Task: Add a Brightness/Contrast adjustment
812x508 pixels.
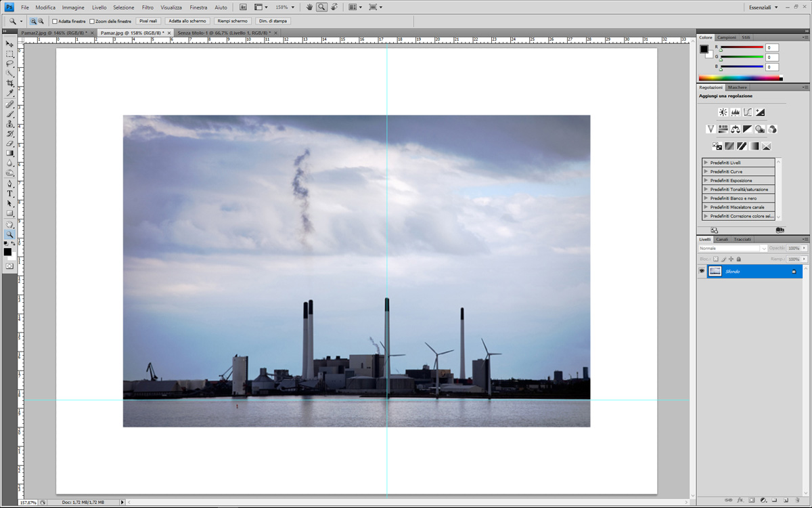Action: click(723, 112)
